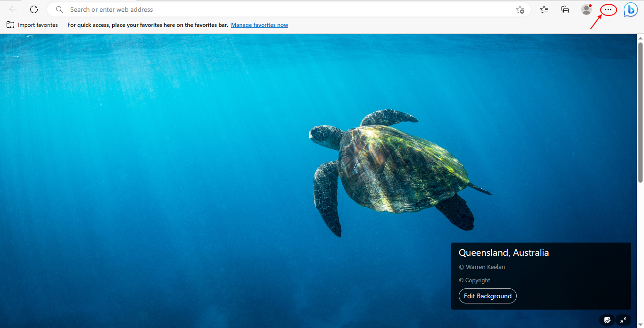Open Settings and more menu
Screen dimensions: 644x328
[608, 9]
